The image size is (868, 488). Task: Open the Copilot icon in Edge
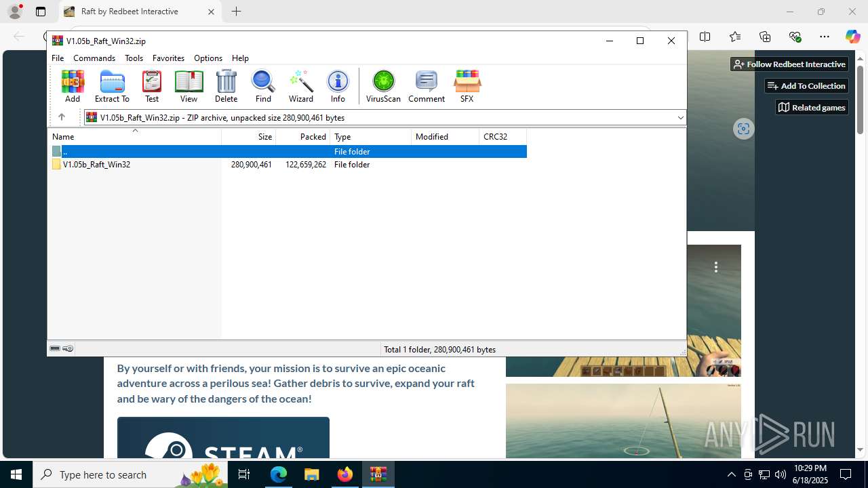(x=852, y=37)
